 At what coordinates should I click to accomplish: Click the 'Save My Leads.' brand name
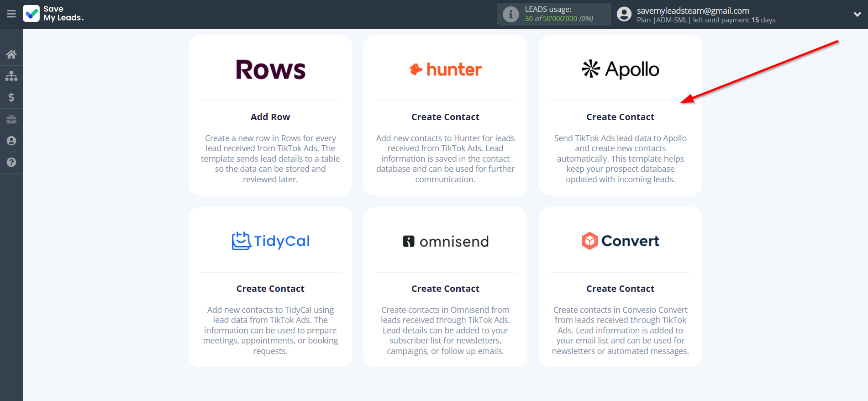coord(63,14)
